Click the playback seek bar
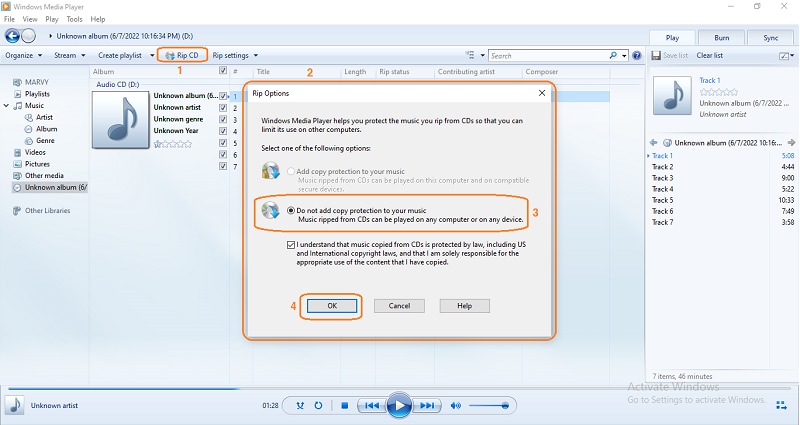Image resolution: width=800 pixels, height=425 pixels. (x=399, y=389)
